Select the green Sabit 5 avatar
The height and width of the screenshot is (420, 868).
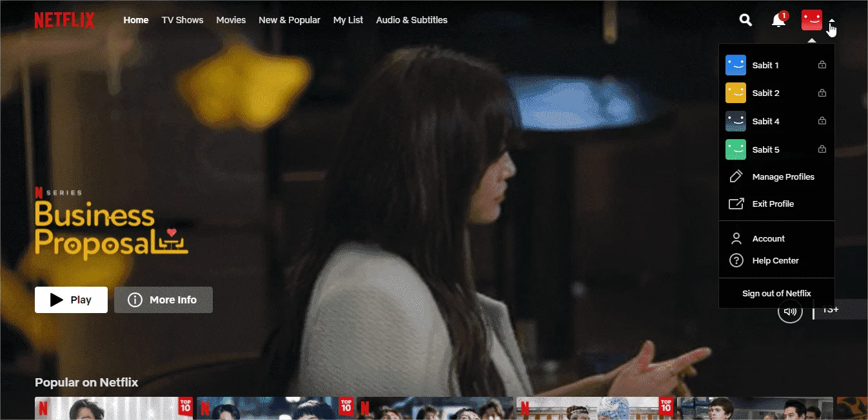click(736, 149)
